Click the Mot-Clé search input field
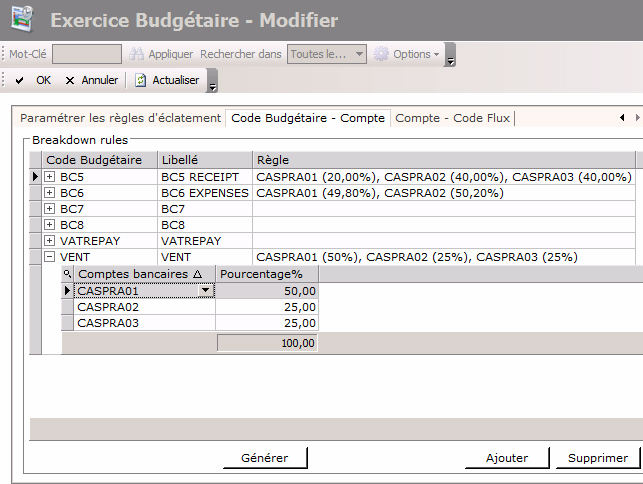The height and width of the screenshot is (484, 643). coord(87,54)
